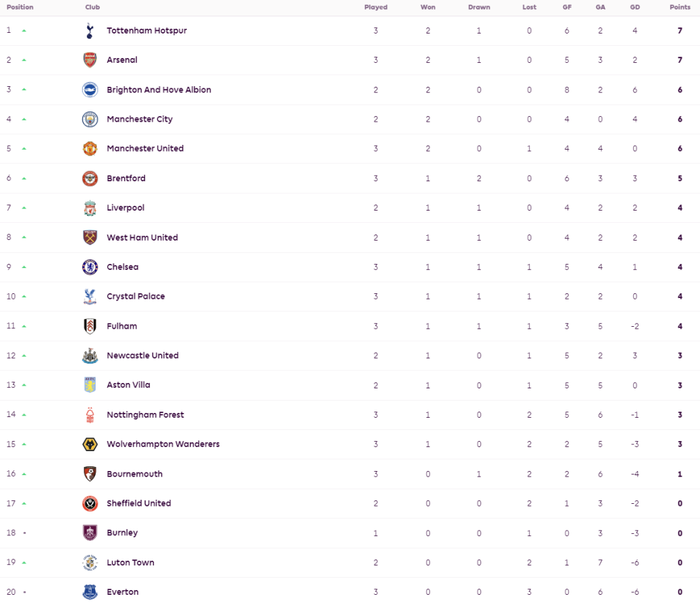Screen dimensions: 700x603
Task: Open the Manchester United club link
Action: tap(145, 148)
